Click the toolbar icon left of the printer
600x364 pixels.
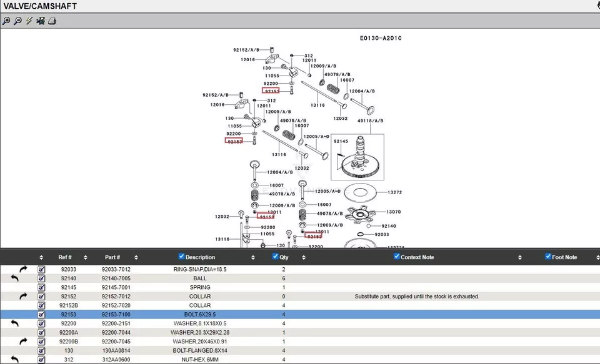pyautogui.click(x=41, y=21)
